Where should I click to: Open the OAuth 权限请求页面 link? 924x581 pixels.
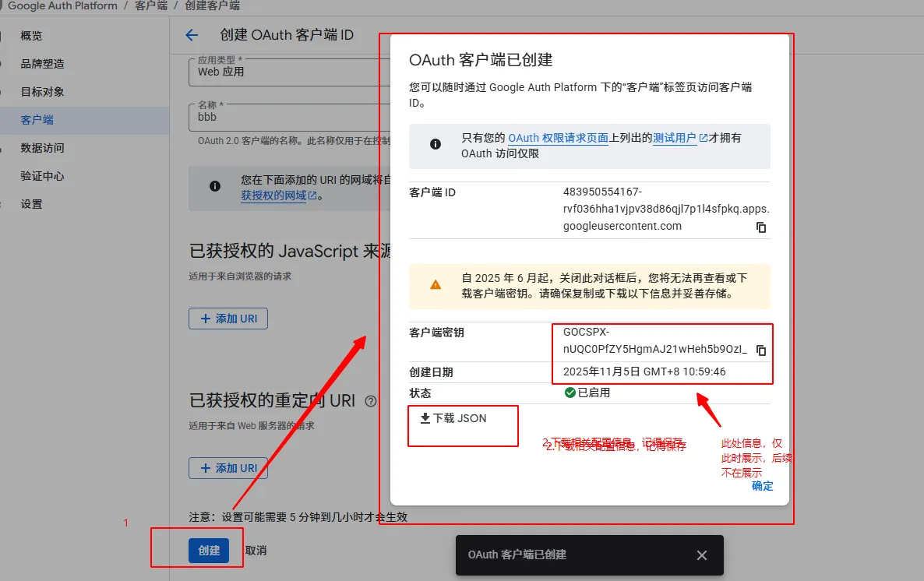click(558, 138)
